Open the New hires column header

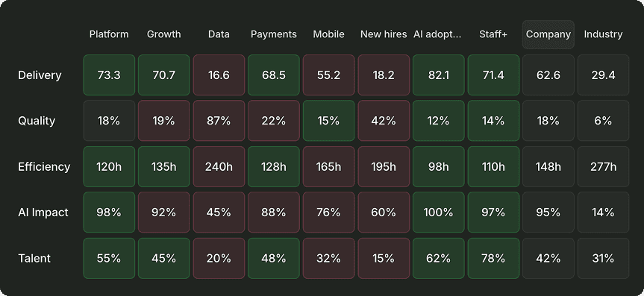coord(384,34)
